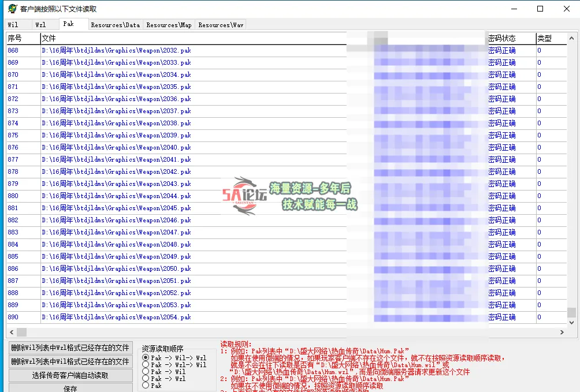Select row with Weapon\2035.pak
Viewport: 580px width, 392px height.
[x=287, y=87]
